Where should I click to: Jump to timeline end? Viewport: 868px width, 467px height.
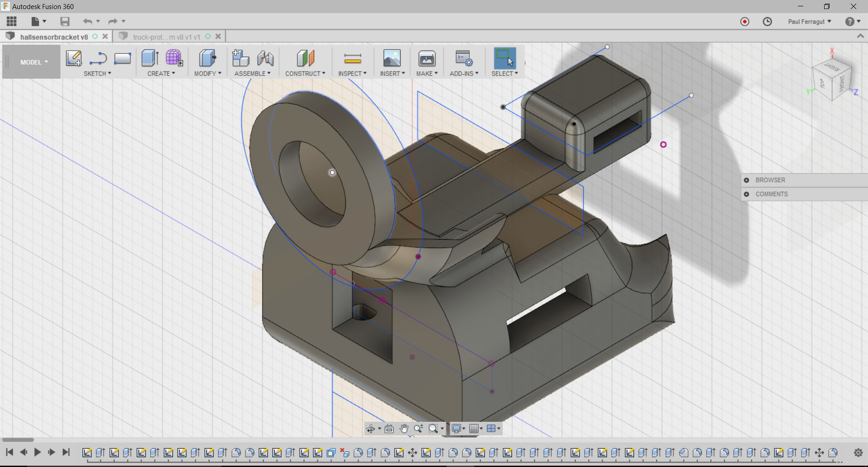click(x=66, y=452)
